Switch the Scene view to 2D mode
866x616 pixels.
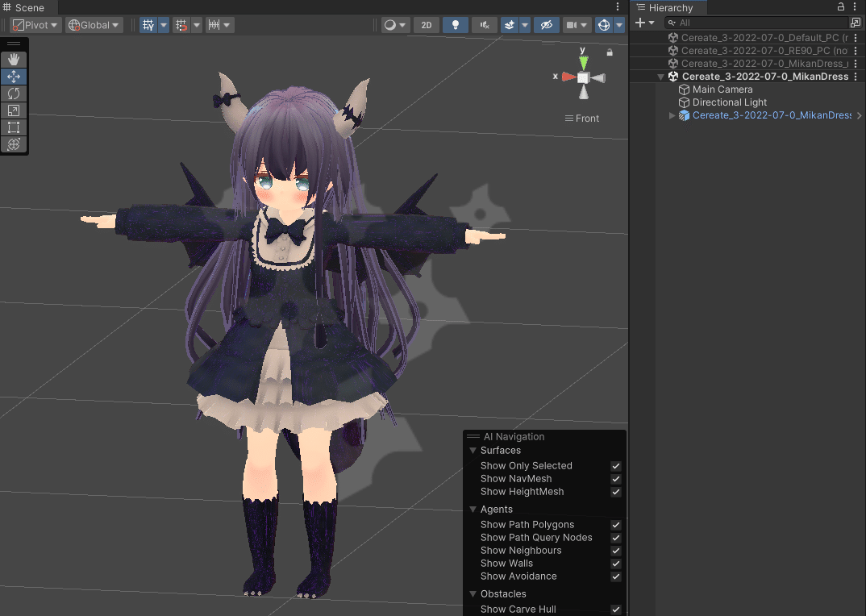426,25
